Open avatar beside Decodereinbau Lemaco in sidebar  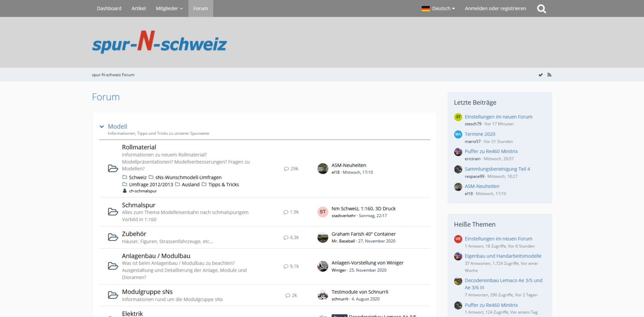click(458, 281)
